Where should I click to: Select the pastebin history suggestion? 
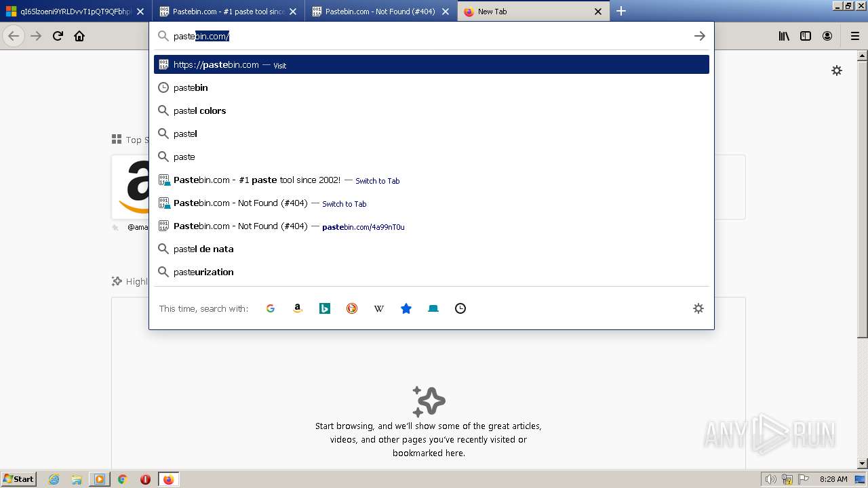click(x=431, y=87)
